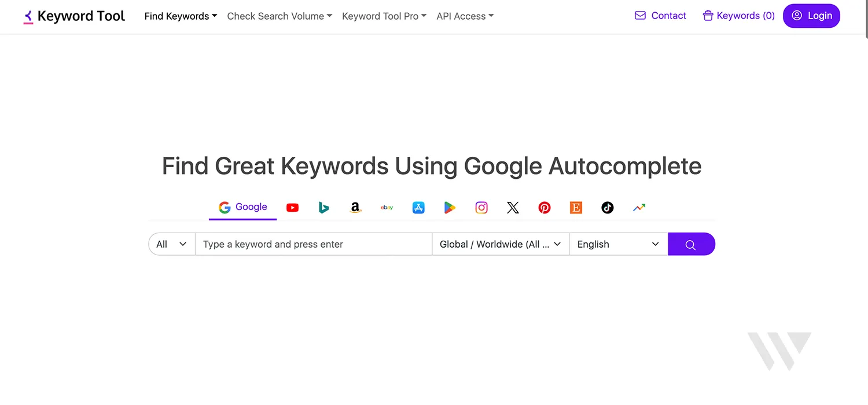Open the English language dropdown
Image resolution: width=868 pixels, height=405 pixels.
point(619,244)
